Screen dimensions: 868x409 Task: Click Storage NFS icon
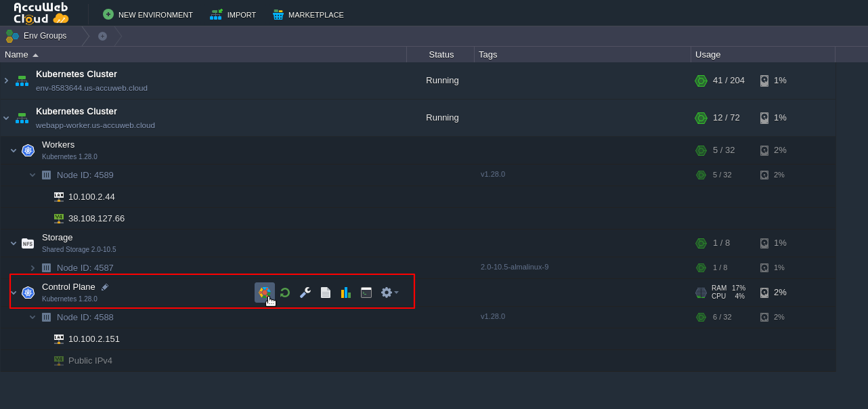[28, 243]
